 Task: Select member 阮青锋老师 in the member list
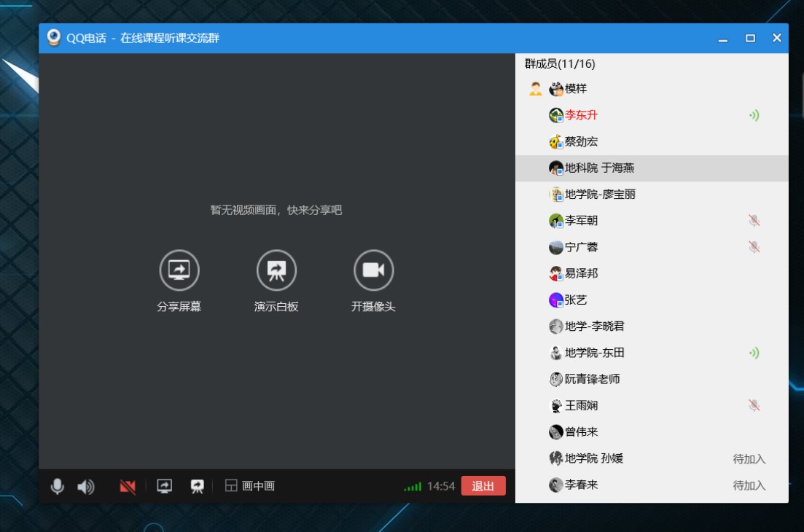[x=592, y=379]
